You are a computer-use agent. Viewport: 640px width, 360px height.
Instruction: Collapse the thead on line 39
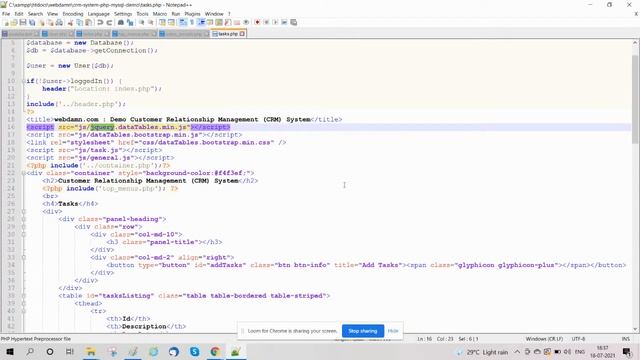pos(23,304)
